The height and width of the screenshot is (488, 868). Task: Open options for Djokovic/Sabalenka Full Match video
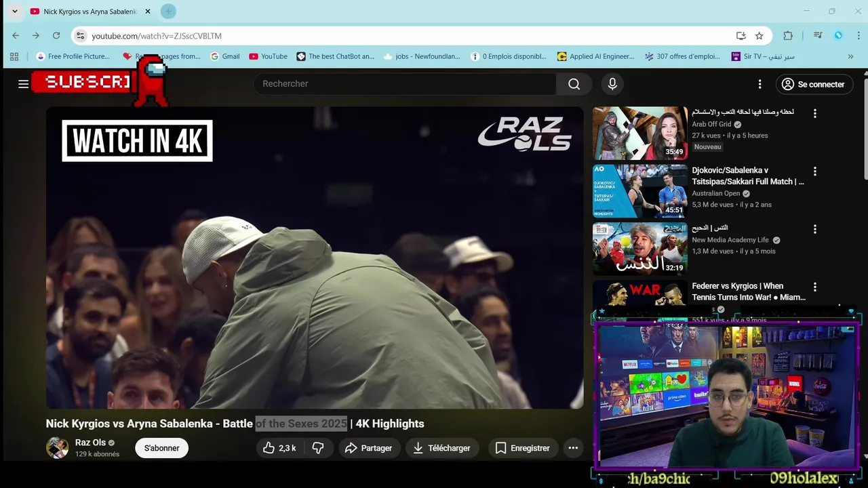click(815, 171)
